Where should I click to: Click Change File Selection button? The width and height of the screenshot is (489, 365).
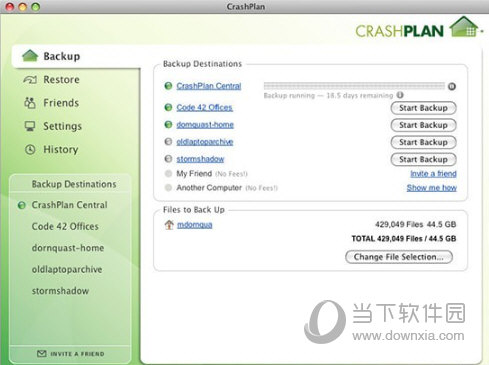click(x=399, y=257)
